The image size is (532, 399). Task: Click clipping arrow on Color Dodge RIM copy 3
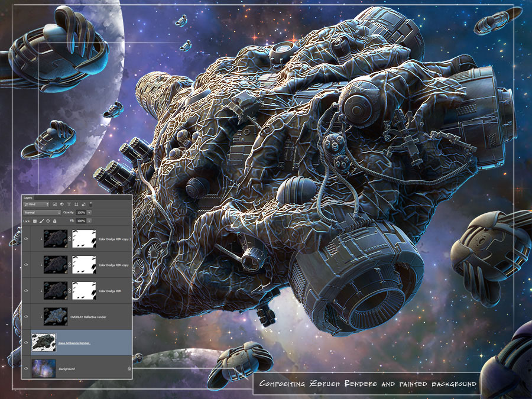point(41,239)
